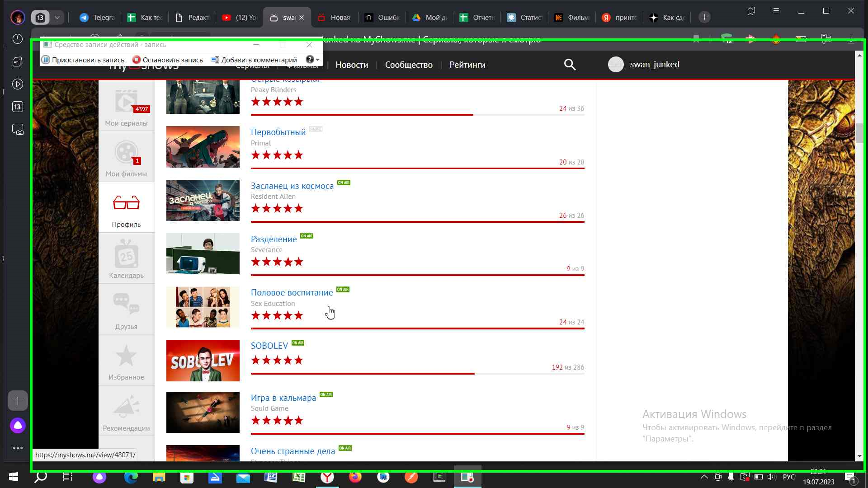Open the collections icon in browser sidebar
This screenshot has height=488, width=868.
coord(18,61)
